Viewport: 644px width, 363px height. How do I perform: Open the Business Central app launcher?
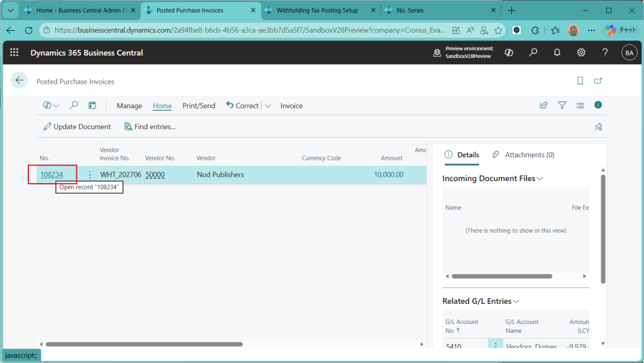click(14, 53)
